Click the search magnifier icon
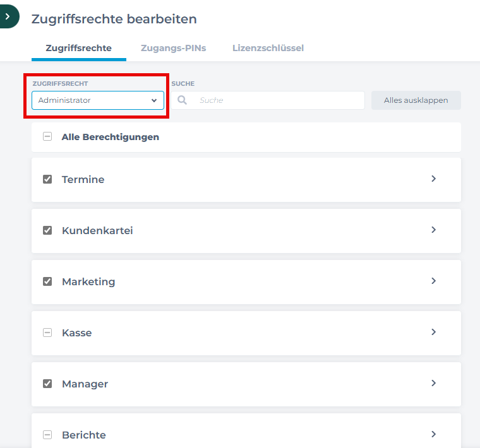The width and height of the screenshot is (480, 448). click(182, 100)
